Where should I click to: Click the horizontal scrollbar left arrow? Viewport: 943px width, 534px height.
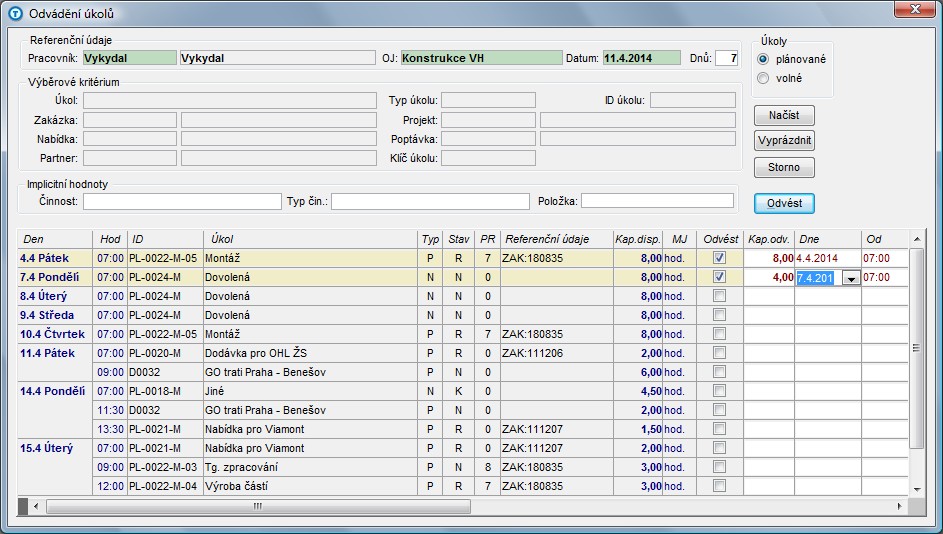(x=36, y=506)
